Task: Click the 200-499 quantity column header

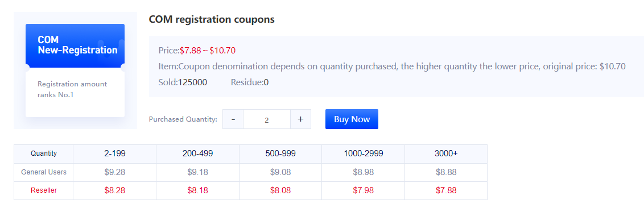Action: point(197,154)
